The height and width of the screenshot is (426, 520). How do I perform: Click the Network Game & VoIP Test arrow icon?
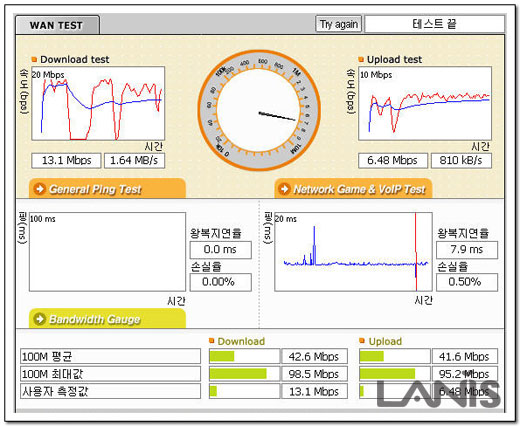284,189
